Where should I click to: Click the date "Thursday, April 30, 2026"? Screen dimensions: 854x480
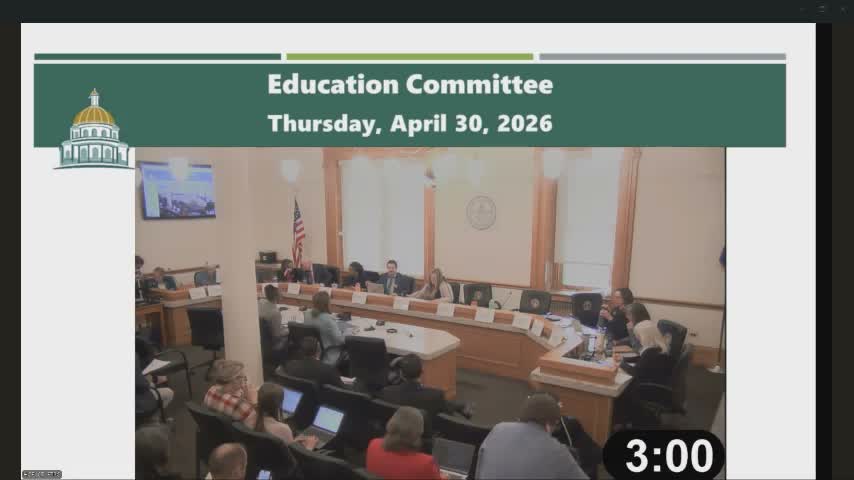(x=410, y=124)
